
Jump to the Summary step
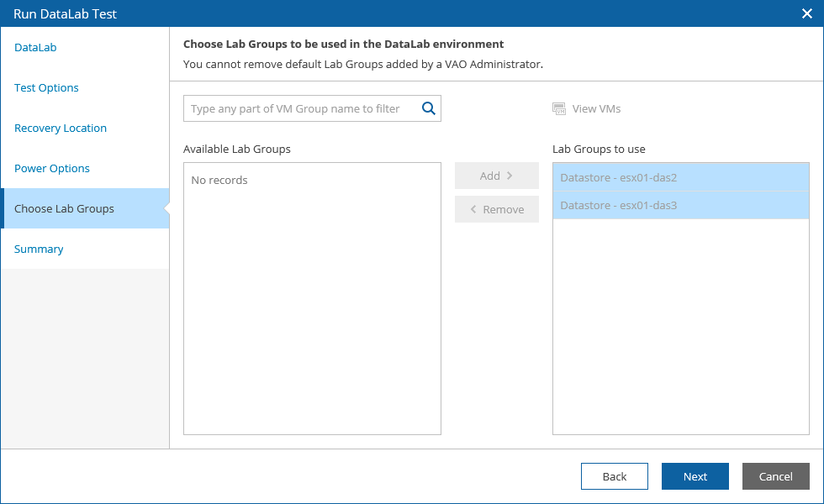39,249
